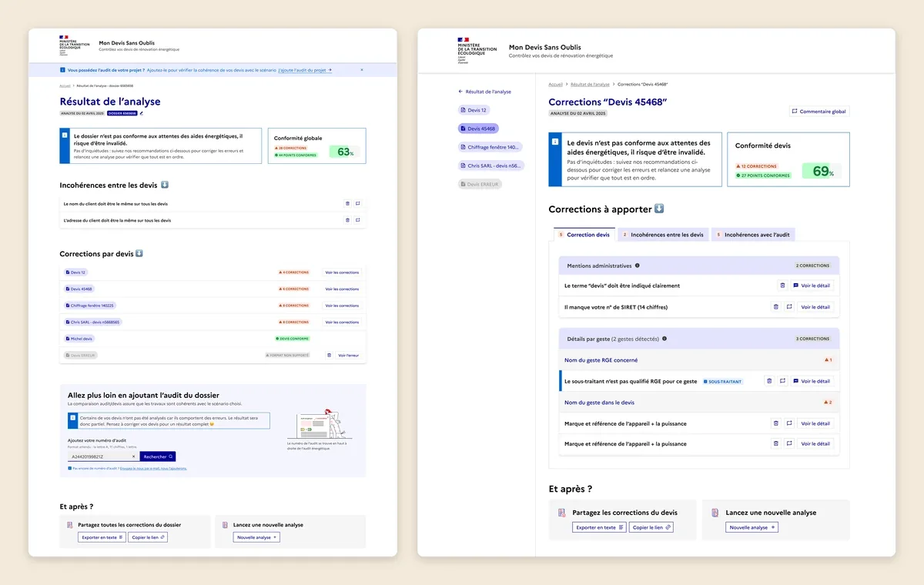The height and width of the screenshot is (585, 924).
Task: Open comment icon for 'L'adresse du client' row
Action: coord(357,220)
